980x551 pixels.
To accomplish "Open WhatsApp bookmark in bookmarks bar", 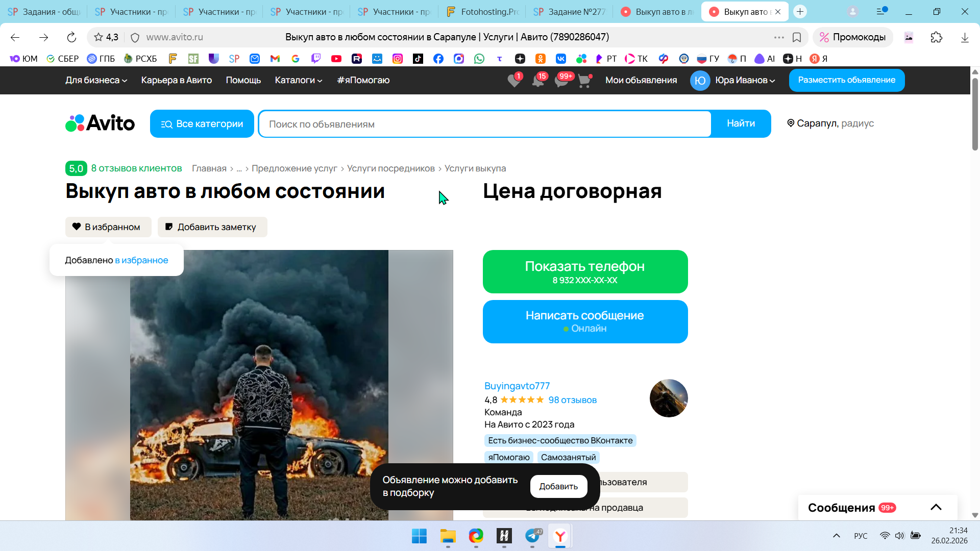I will point(479,59).
